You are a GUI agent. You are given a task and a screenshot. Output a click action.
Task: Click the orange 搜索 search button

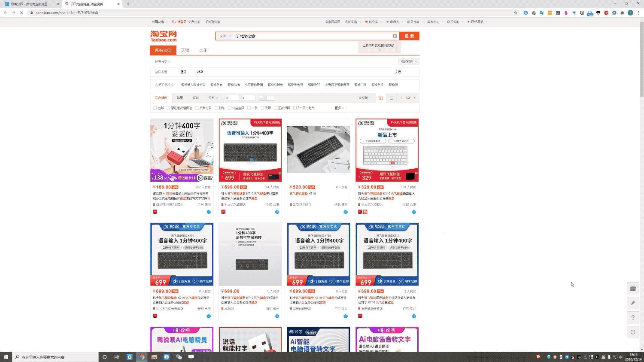coord(409,36)
